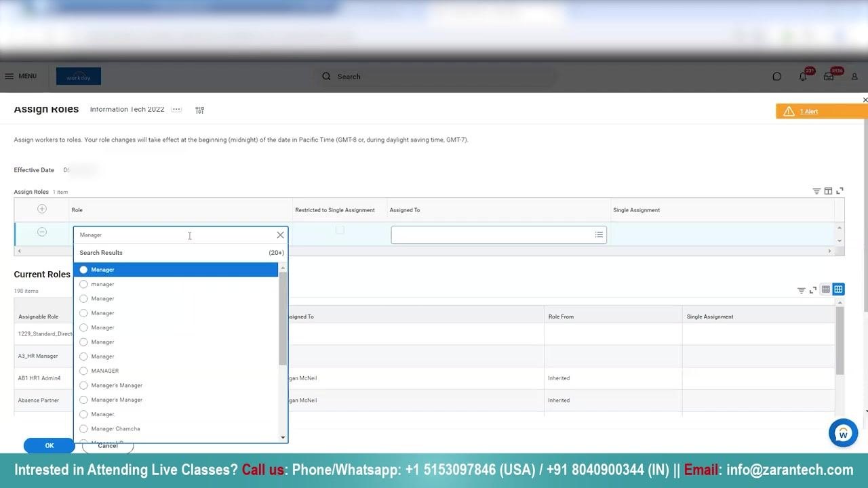Viewport: 868px width, 488px height.
Task: Click the 1 Alert link
Action: coord(808,111)
